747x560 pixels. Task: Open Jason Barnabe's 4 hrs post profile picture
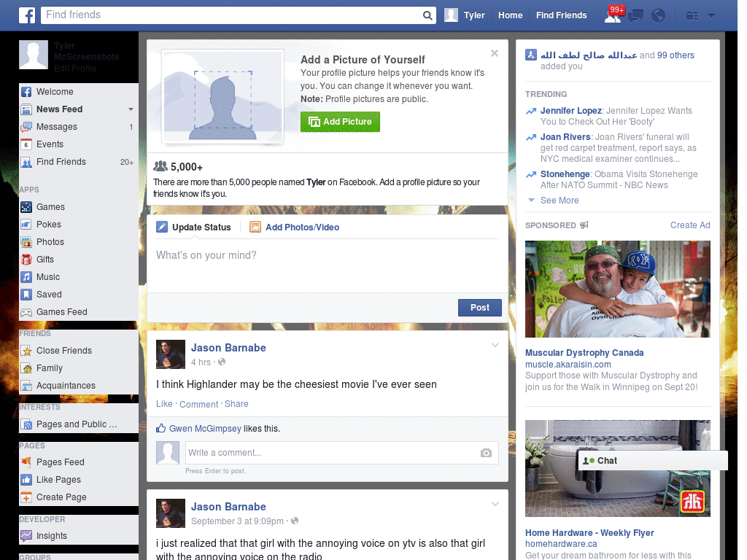point(171,354)
